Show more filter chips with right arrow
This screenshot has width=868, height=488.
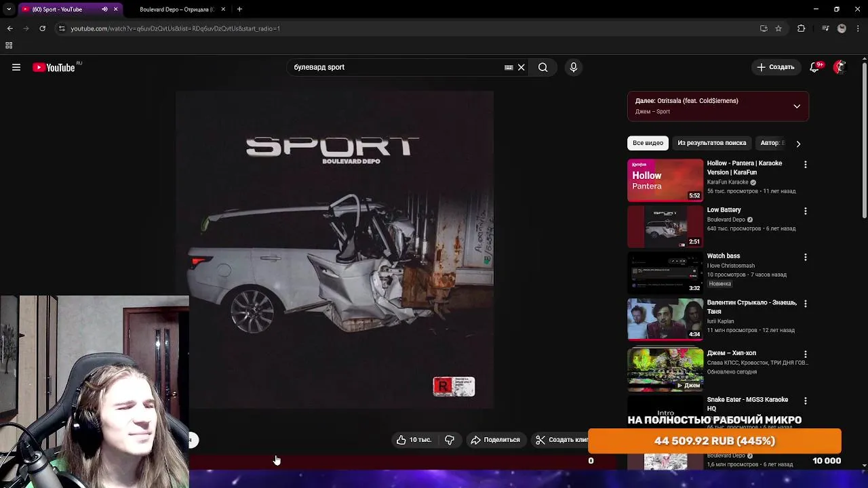(x=798, y=144)
